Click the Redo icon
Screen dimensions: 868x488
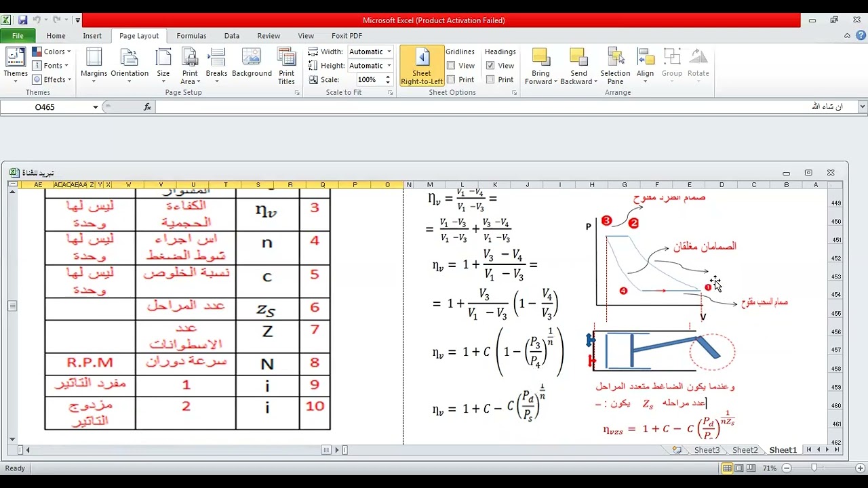click(57, 20)
